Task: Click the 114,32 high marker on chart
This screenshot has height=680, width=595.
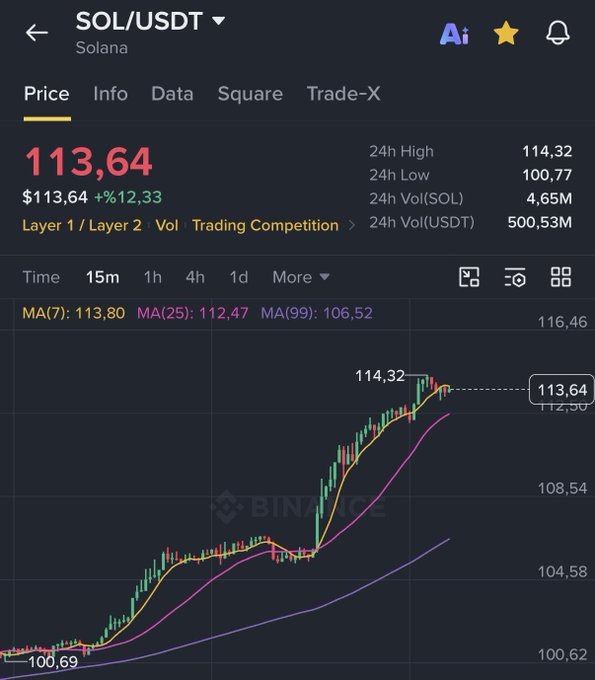Action: coord(380,376)
